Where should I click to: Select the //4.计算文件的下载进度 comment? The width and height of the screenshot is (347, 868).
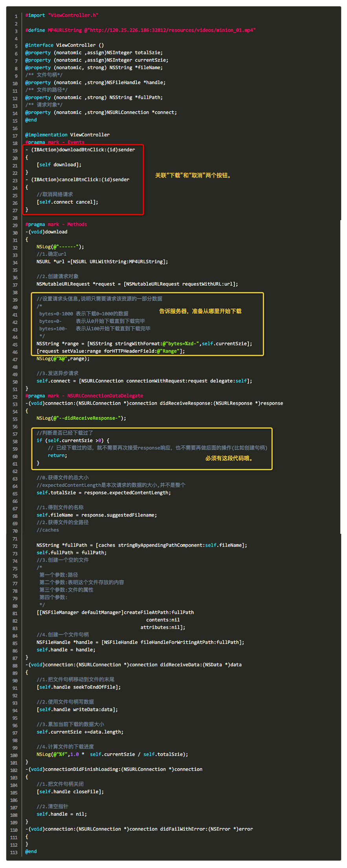[65, 747]
